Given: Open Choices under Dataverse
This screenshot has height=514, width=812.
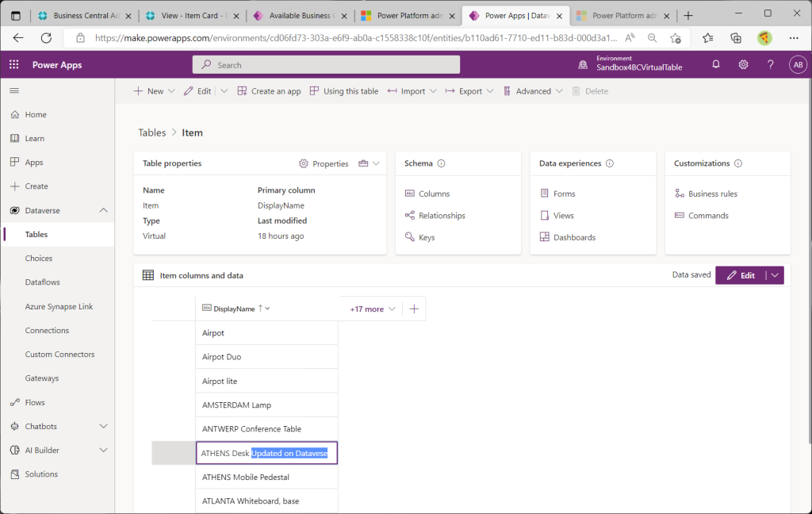Looking at the screenshot, I should click(x=39, y=258).
